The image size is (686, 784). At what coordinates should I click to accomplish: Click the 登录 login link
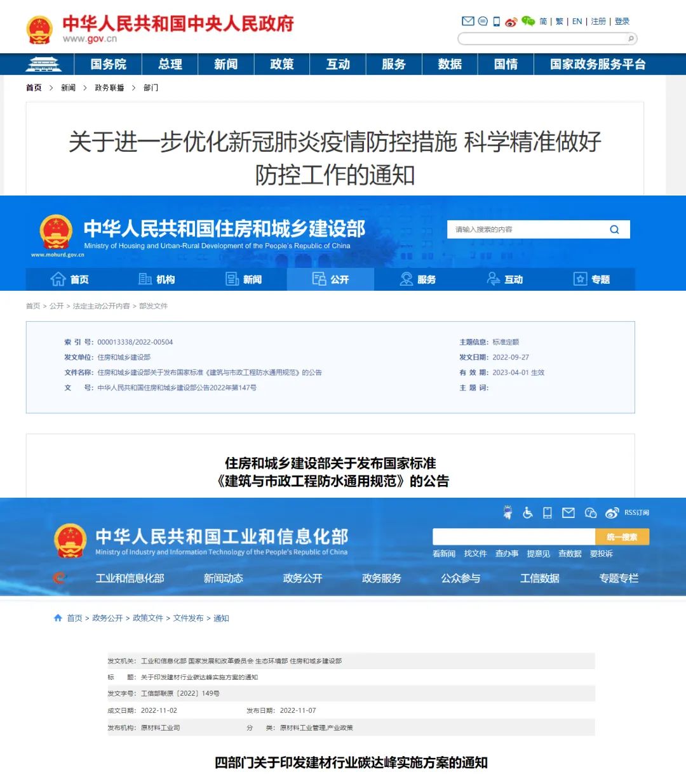(x=622, y=22)
